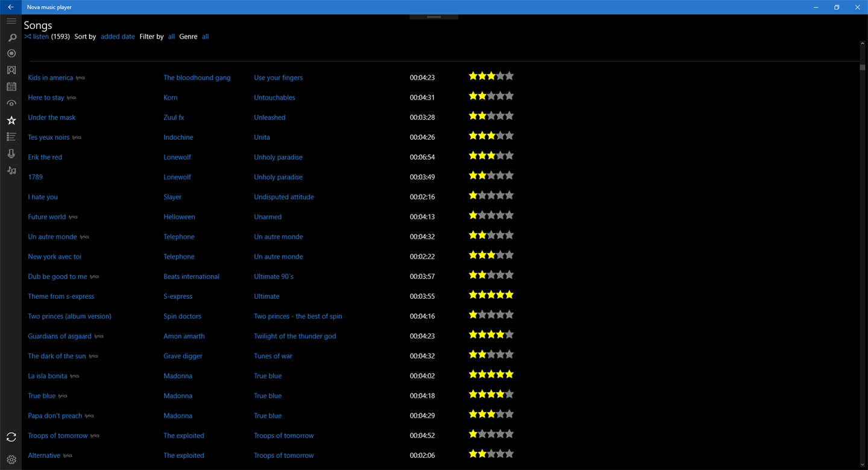The image size is (868, 470).
Task: Play Two princes (album version)
Action: (x=69, y=316)
